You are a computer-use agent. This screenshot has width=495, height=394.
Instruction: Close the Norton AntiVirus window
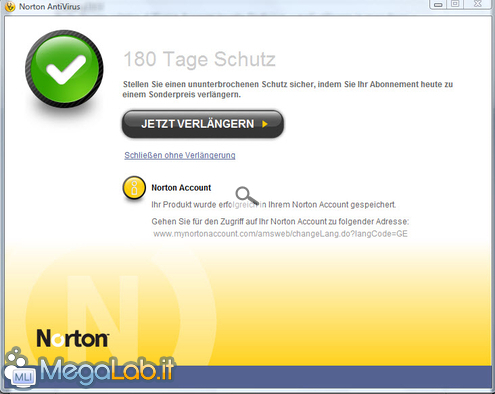click(x=477, y=4)
